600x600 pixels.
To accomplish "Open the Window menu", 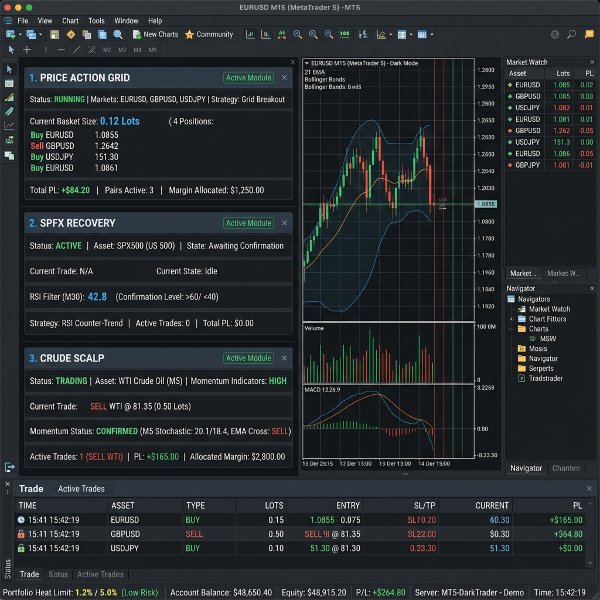I will (126, 21).
